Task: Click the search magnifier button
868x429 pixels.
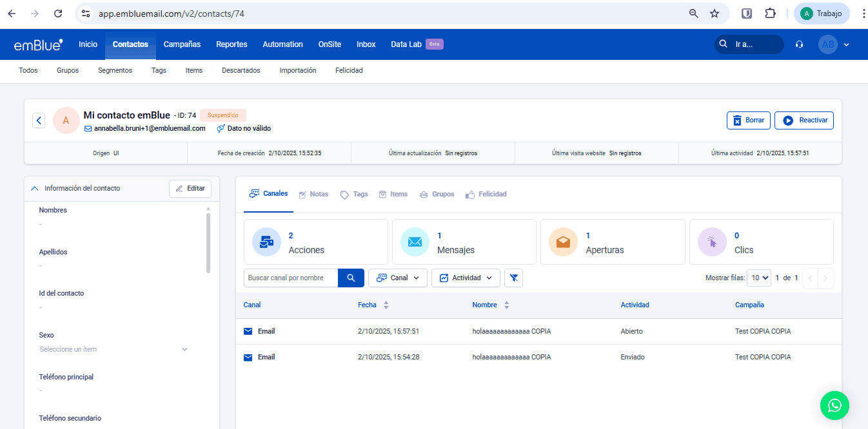Action: point(351,278)
